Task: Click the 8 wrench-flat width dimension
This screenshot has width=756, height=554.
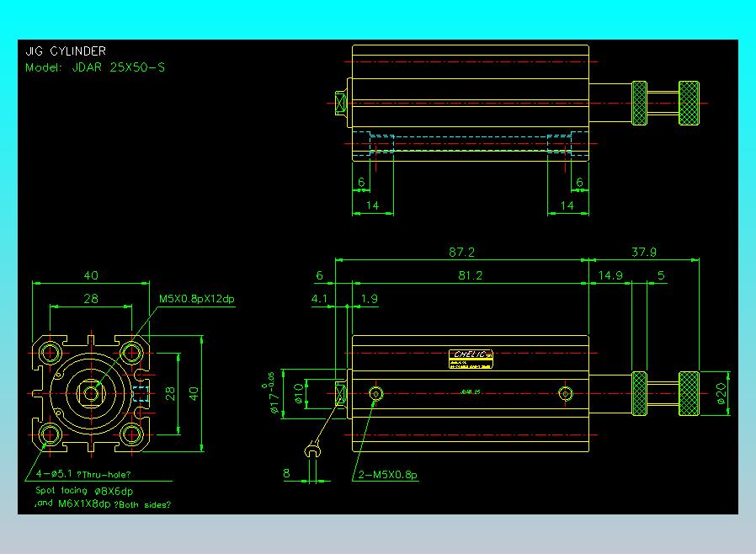Action: coord(286,473)
